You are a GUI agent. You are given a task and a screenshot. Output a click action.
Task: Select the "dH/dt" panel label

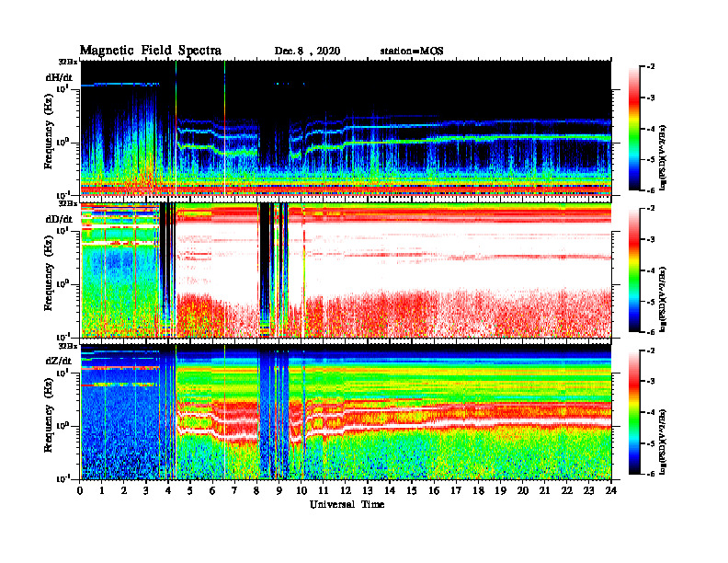point(59,78)
